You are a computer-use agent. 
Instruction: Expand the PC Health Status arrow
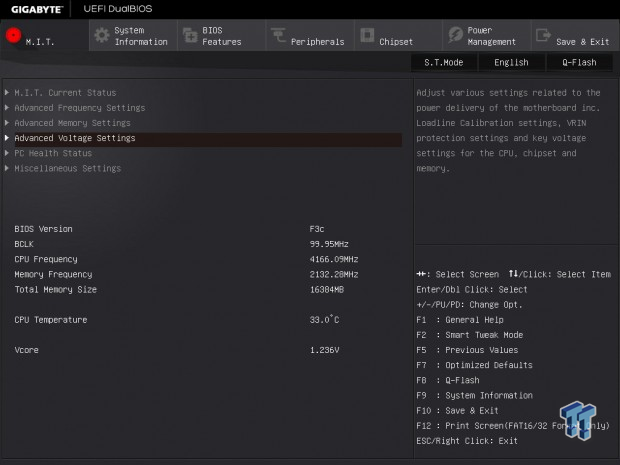click(x=7, y=153)
